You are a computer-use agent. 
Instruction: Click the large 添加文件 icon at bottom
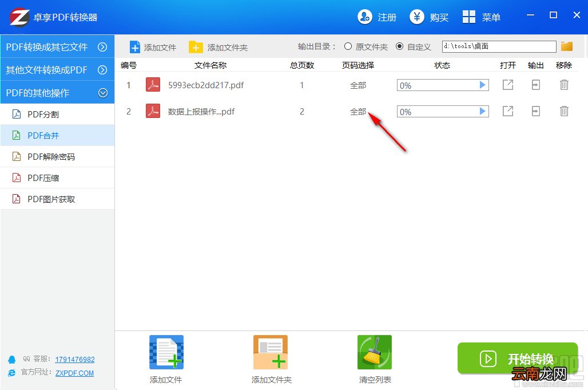point(166,352)
